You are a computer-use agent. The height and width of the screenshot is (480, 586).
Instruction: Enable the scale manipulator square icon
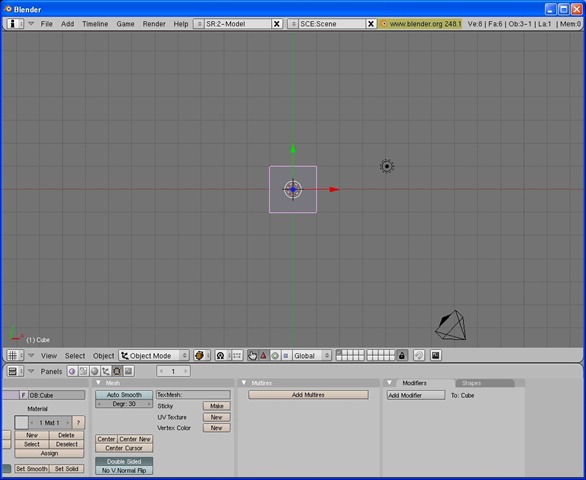[x=286, y=355]
